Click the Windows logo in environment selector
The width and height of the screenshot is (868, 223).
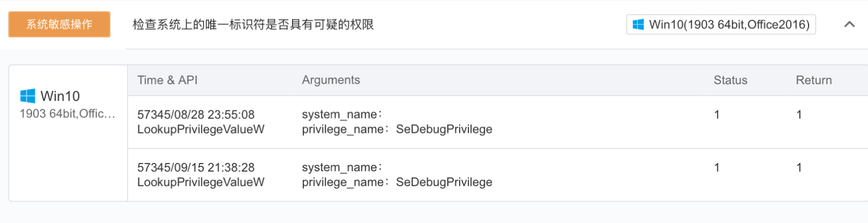(x=638, y=25)
